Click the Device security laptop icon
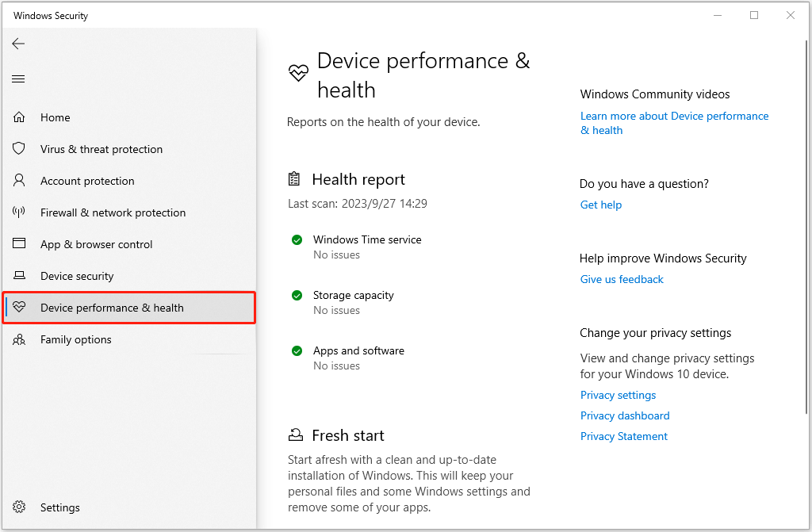The width and height of the screenshot is (812, 532). (x=19, y=276)
